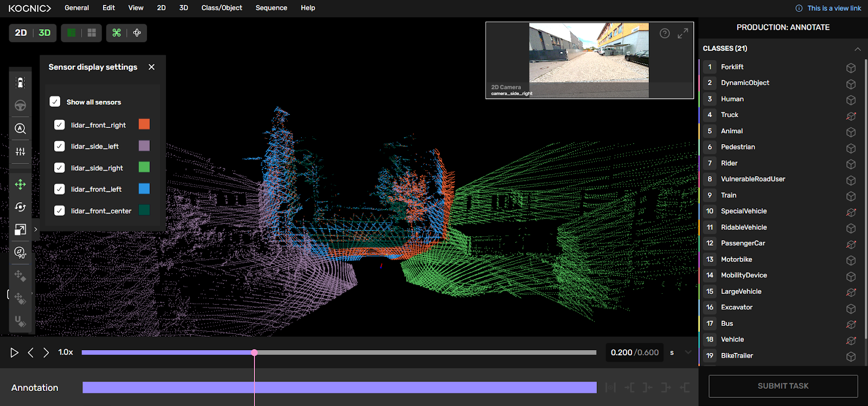
Task: Click the rotate view tool icon
Action: pos(20,207)
